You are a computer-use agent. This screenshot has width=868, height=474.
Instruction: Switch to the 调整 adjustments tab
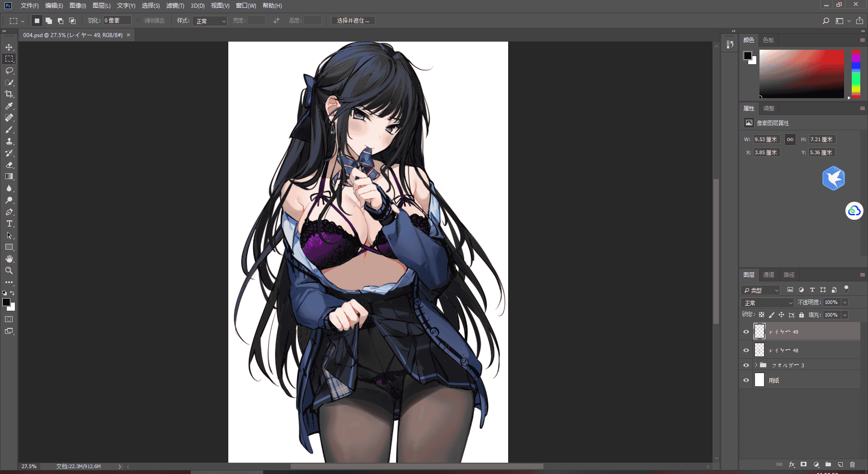(x=769, y=108)
